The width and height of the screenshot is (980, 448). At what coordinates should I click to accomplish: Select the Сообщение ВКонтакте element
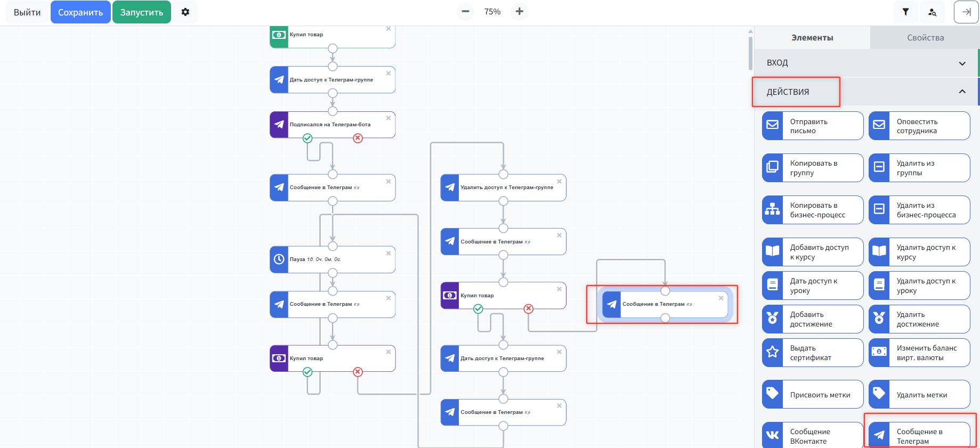point(812,436)
